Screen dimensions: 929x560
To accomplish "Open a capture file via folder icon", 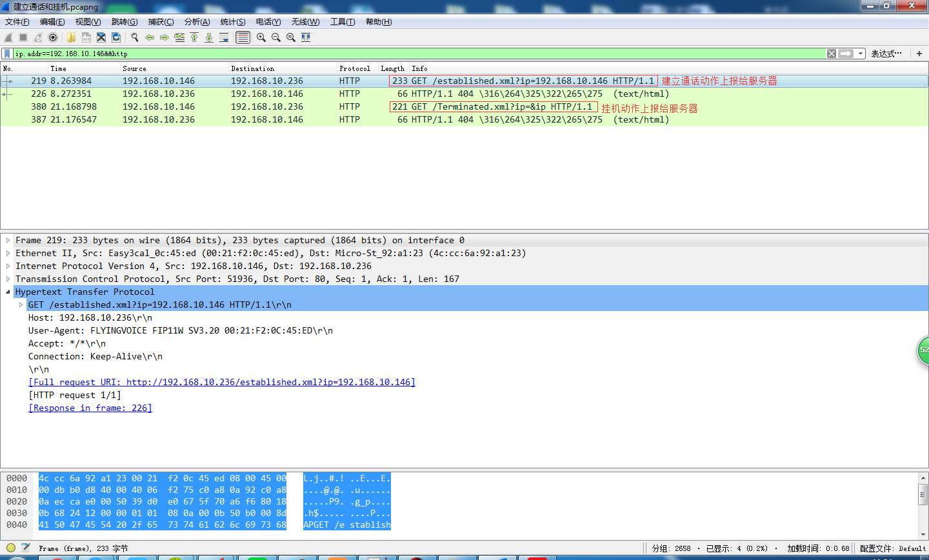I will click(71, 37).
